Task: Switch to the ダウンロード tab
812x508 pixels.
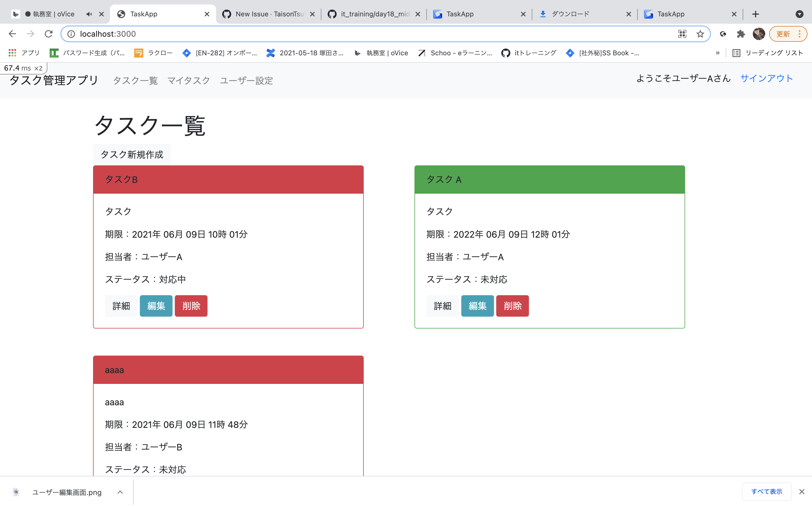Action: click(x=585, y=14)
